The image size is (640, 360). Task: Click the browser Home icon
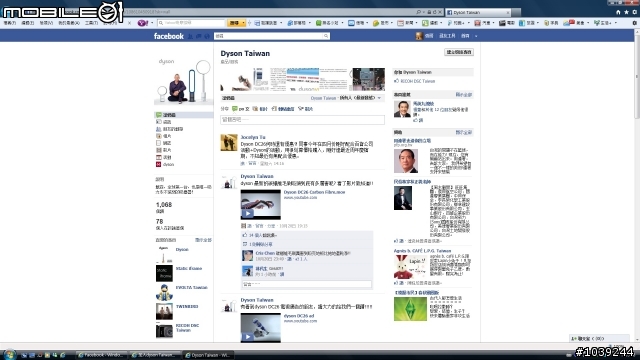pos(618,12)
